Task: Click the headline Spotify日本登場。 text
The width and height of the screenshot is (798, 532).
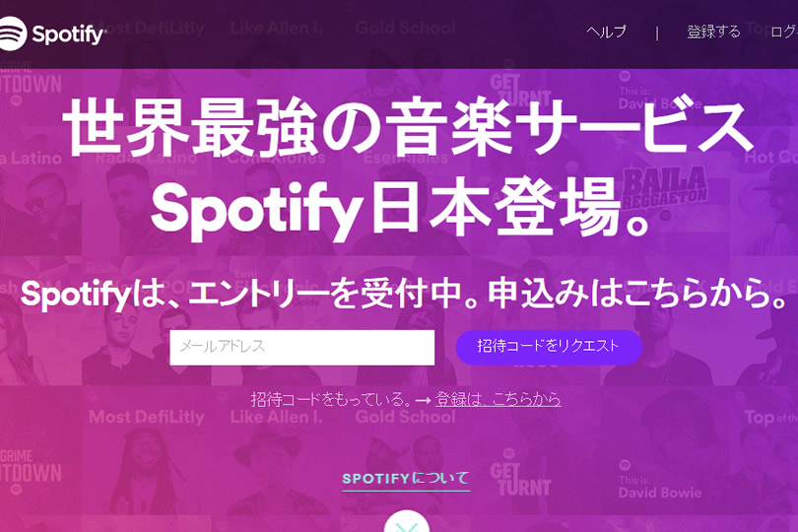Action: point(402,210)
